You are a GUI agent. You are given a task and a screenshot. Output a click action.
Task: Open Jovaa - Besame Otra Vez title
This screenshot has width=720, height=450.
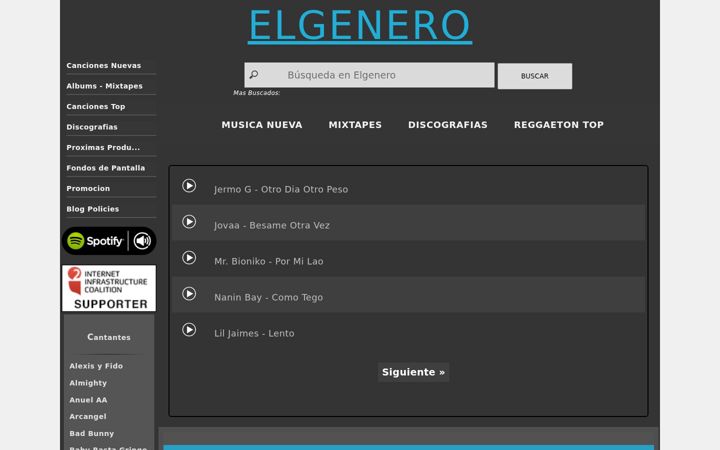click(x=272, y=225)
